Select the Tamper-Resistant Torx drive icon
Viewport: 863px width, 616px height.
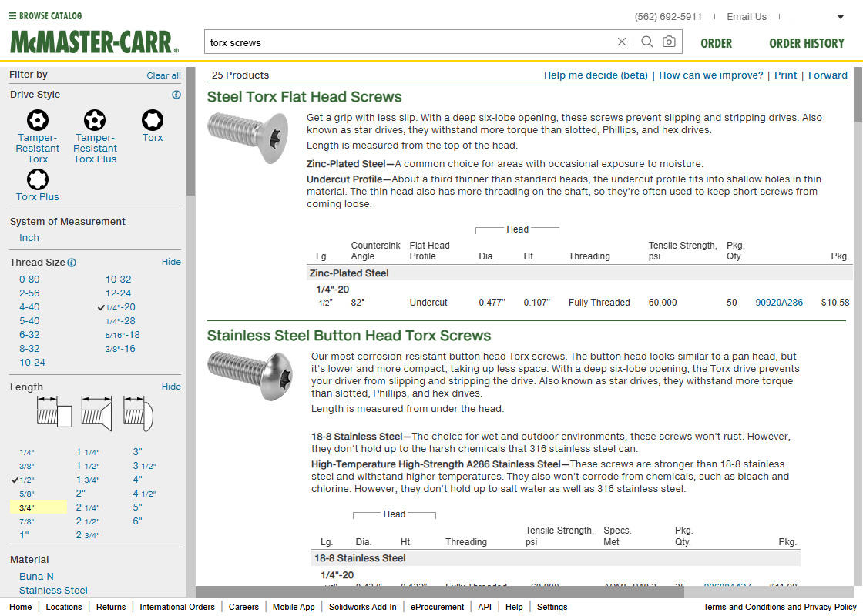[x=38, y=120]
